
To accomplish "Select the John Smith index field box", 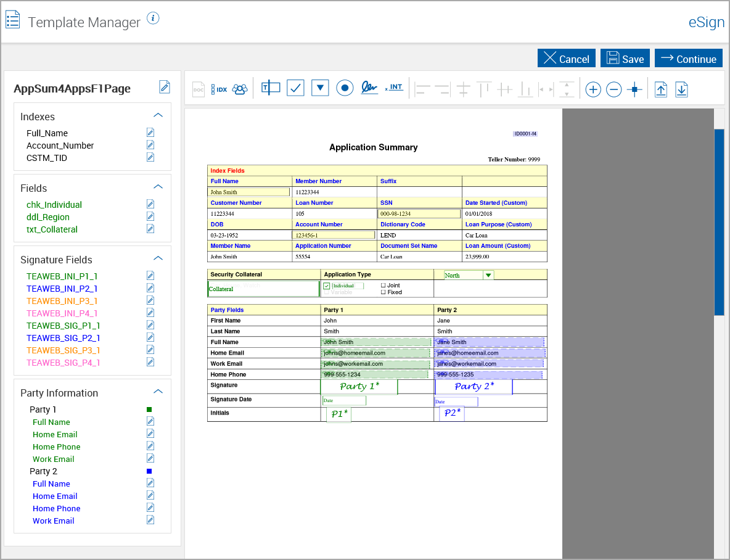I will pos(248,192).
